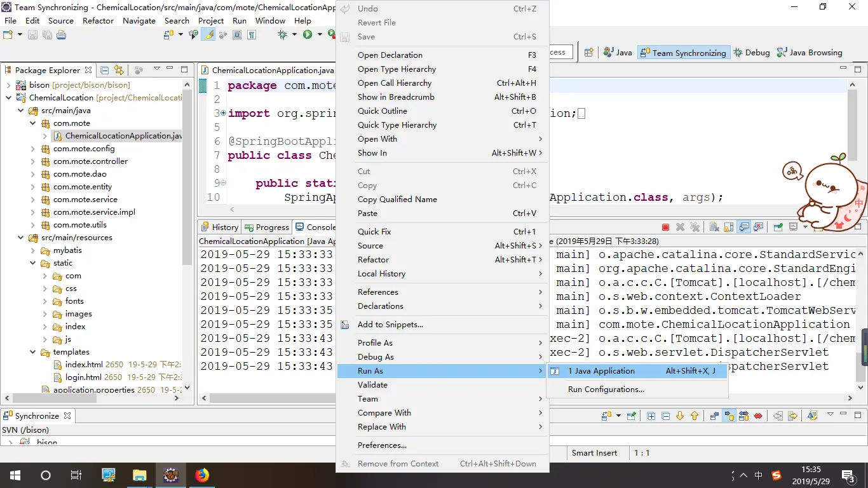Click the Synchronize icon in the main toolbar
The width and height of the screenshot is (868, 488).
pos(168,35)
